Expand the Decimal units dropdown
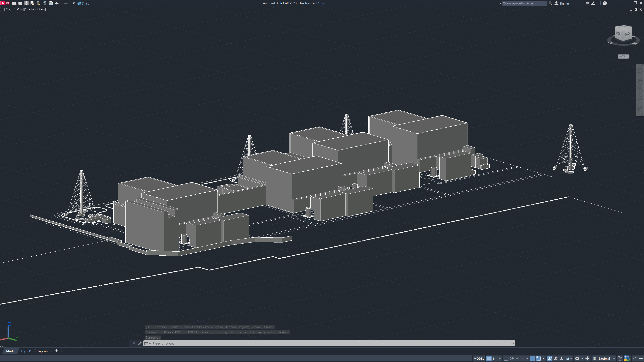 tap(614, 358)
